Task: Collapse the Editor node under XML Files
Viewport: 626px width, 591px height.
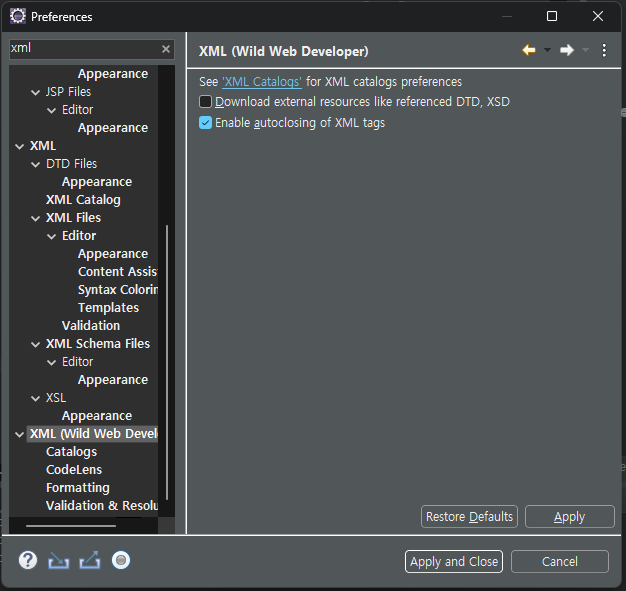Action: (x=52, y=236)
